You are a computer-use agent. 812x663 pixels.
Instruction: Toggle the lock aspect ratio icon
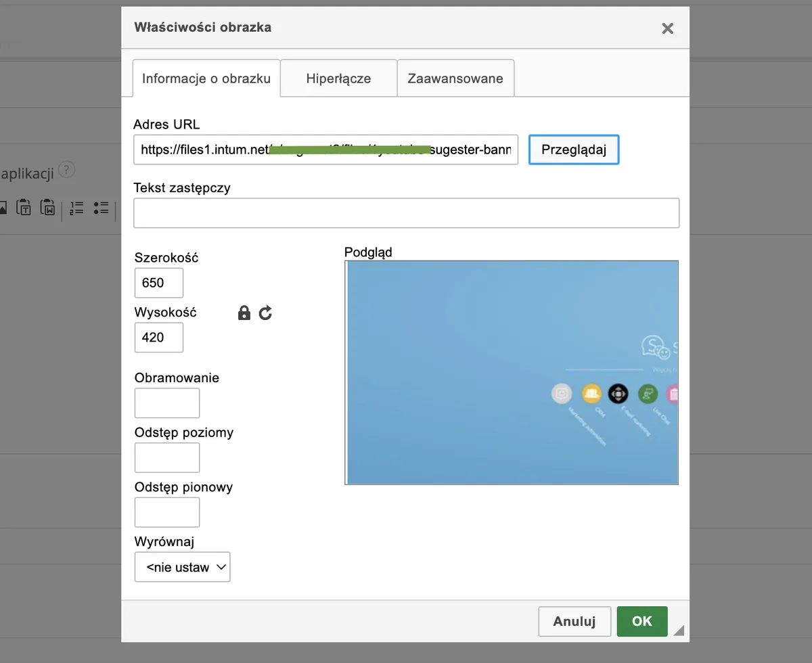point(244,313)
